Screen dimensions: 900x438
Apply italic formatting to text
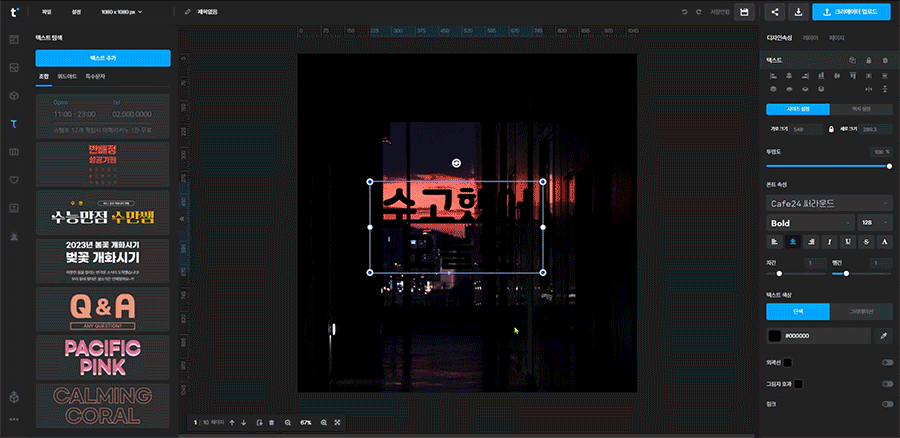(x=831, y=241)
